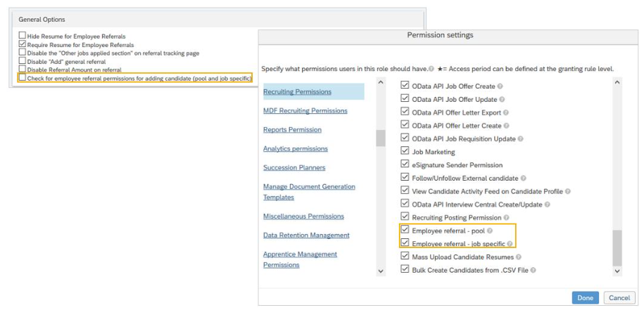Enable Hide Resume for Employee Referrals checkbox
The width and height of the screenshot is (644, 310).
[x=23, y=36]
